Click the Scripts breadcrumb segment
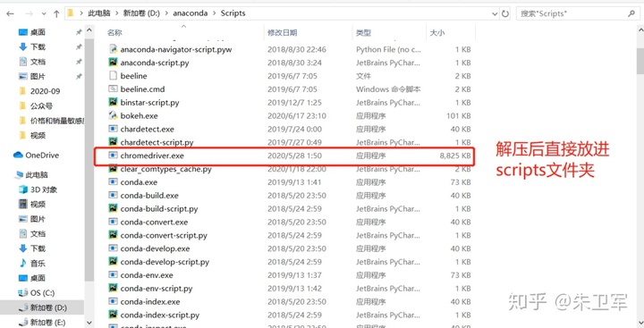Viewport: 644px width, 328px height. (233, 13)
